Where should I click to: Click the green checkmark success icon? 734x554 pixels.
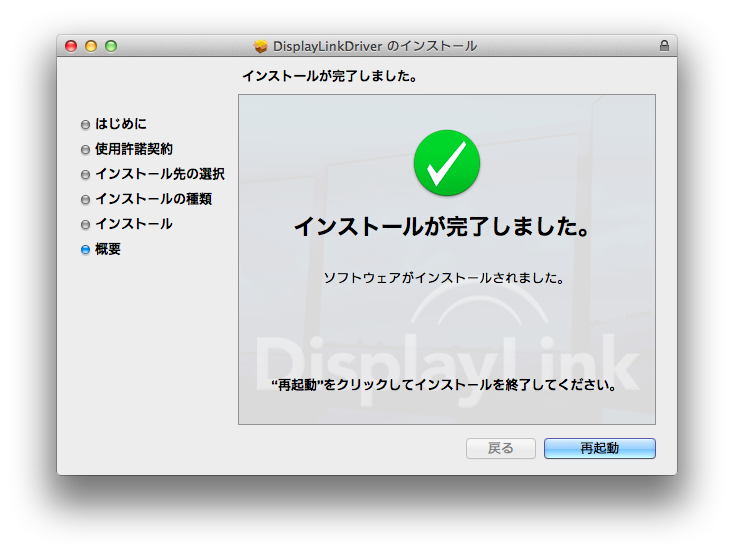click(447, 163)
